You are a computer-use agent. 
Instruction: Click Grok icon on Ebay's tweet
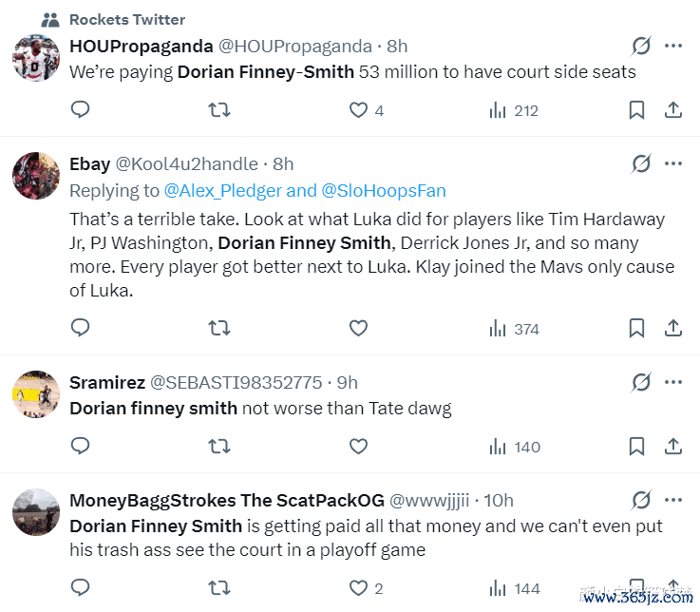[641, 164]
